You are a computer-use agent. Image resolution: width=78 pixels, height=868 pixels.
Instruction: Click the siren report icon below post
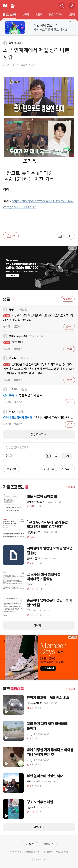tap(60, 236)
